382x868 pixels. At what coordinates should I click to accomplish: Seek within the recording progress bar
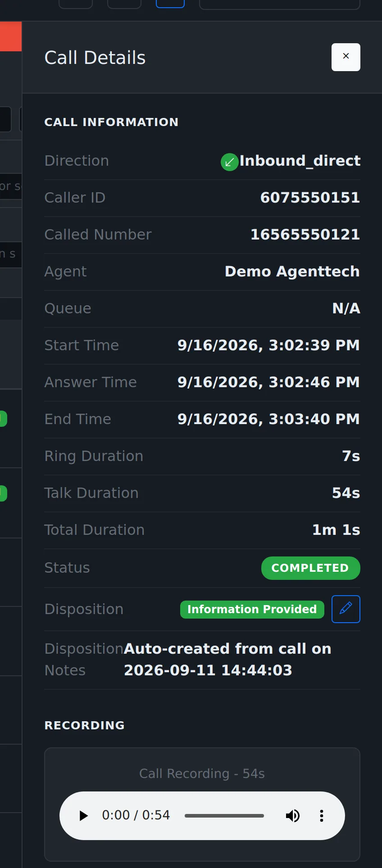(224, 816)
